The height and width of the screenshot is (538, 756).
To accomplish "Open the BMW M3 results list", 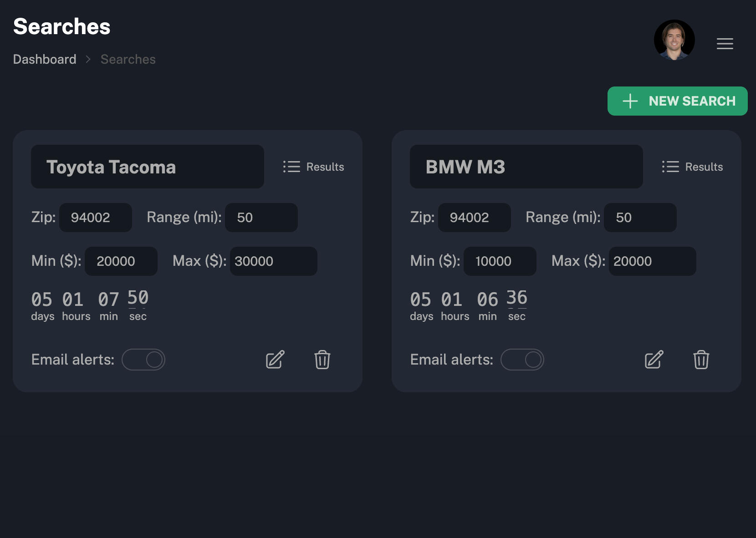I will point(692,167).
